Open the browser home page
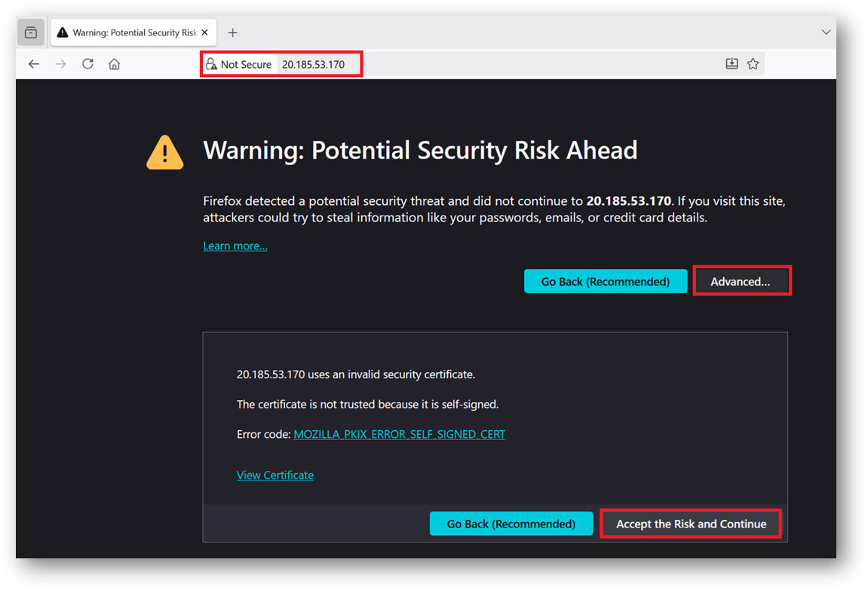The image size is (868, 590). pyautogui.click(x=113, y=64)
